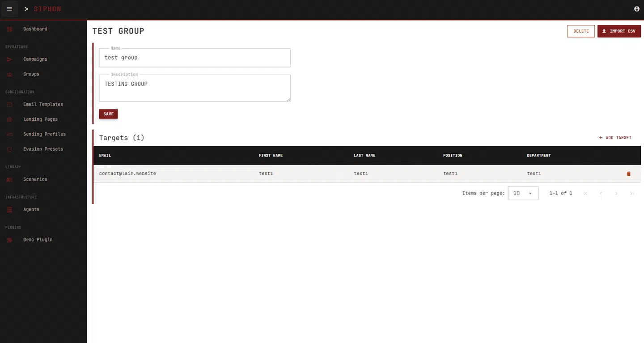Click the Agents server icon
The height and width of the screenshot is (343, 644).
[10, 209]
